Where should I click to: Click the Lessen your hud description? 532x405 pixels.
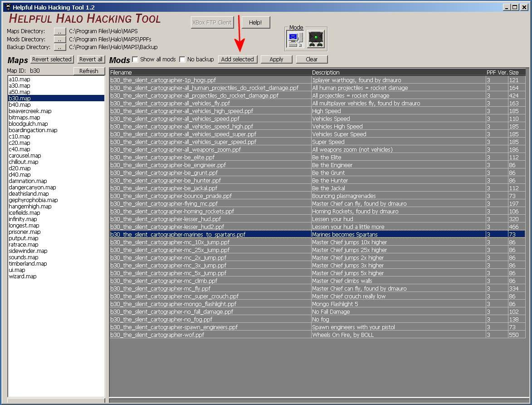coord(332,219)
